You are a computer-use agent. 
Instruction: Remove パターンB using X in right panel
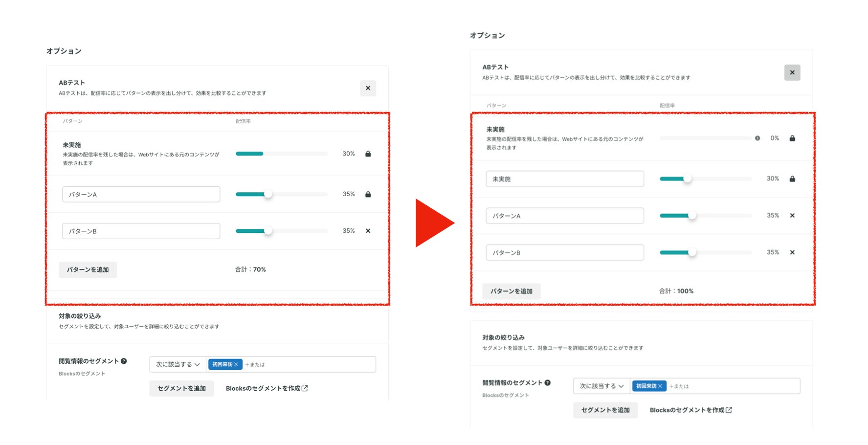pyautogui.click(x=792, y=252)
